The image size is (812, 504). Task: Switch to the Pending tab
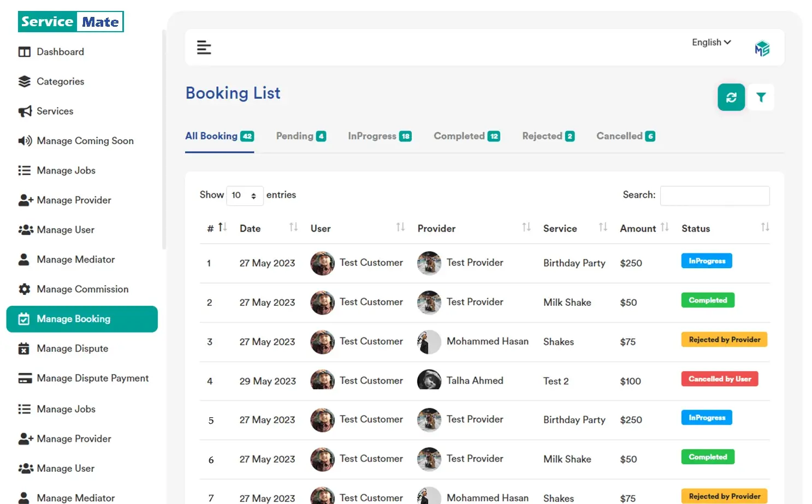point(300,136)
